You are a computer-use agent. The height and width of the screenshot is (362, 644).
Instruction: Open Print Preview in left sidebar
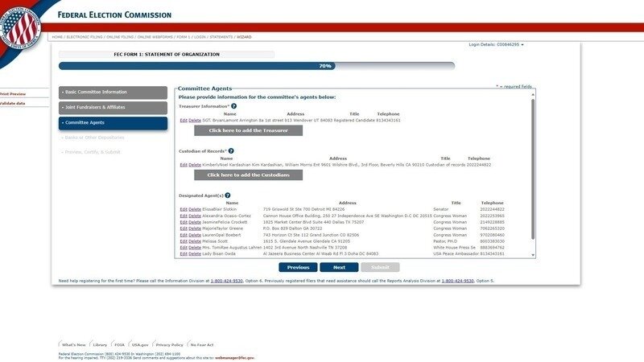pyautogui.click(x=13, y=94)
